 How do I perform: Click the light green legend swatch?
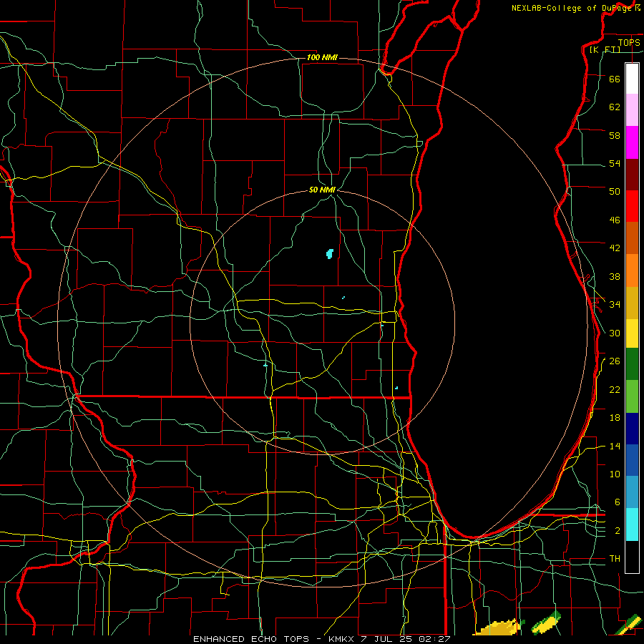(632, 396)
